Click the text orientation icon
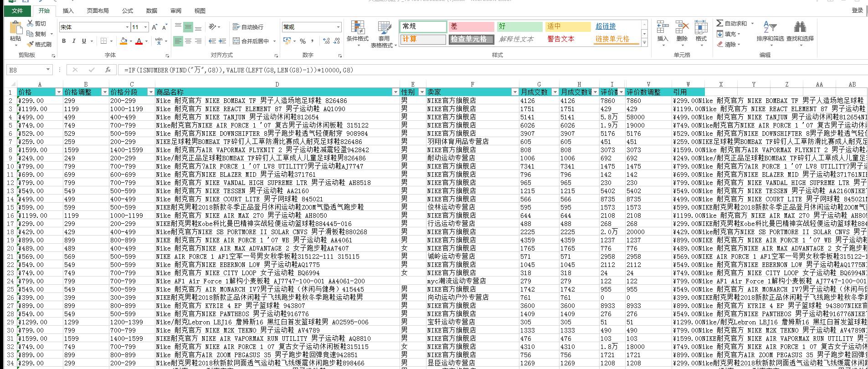 point(212,27)
